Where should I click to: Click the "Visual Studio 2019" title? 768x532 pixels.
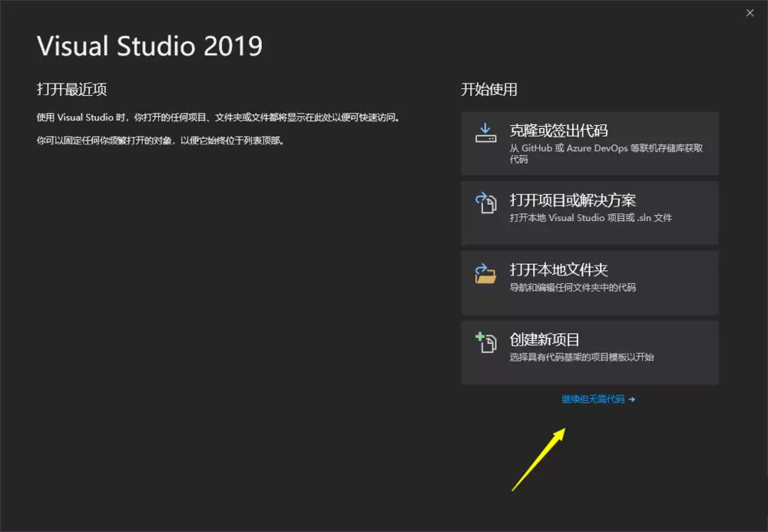(x=150, y=46)
